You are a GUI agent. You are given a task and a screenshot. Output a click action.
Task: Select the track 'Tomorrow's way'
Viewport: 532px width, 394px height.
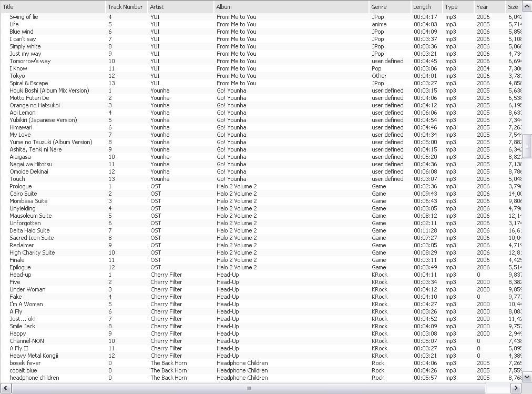click(x=30, y=62)
